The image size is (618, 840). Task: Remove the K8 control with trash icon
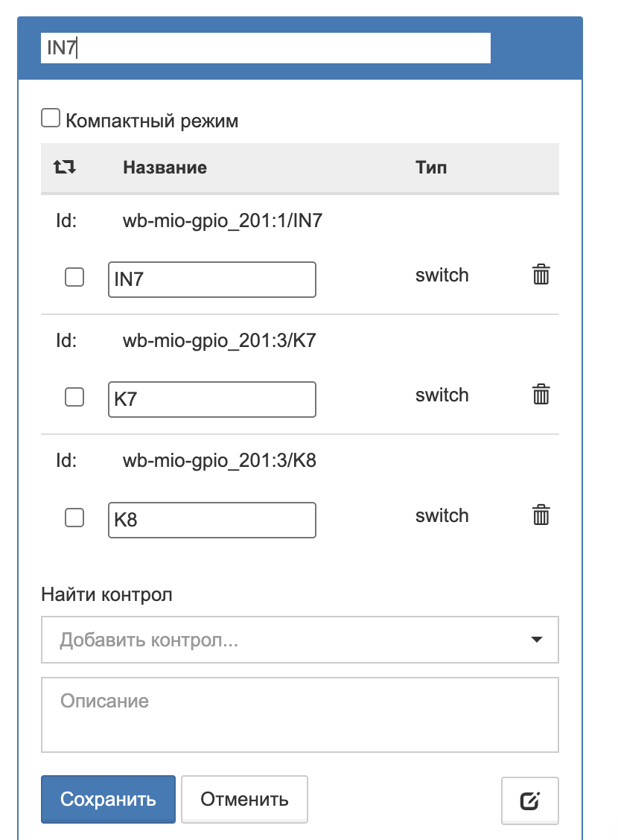tap(541, 515)
